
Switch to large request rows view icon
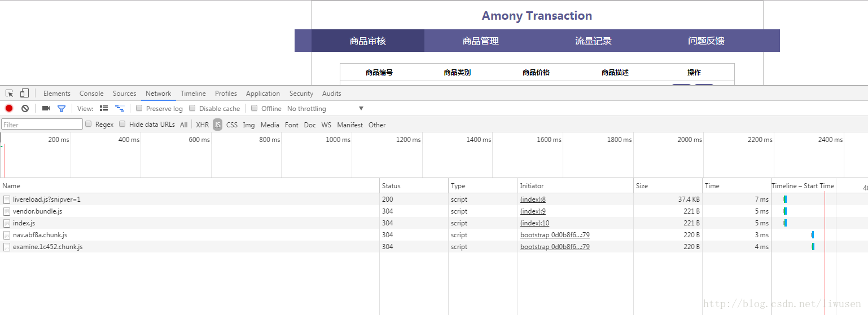point(104,108)
